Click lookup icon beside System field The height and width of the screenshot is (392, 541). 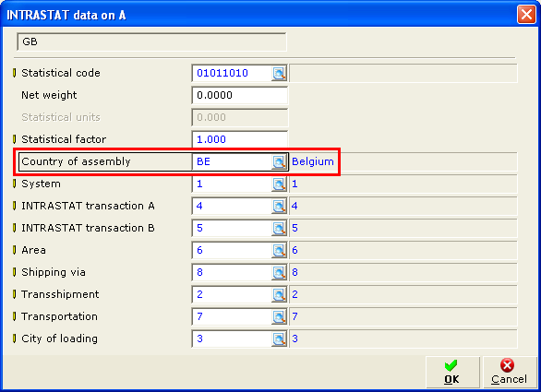click(x=279, y=184)
